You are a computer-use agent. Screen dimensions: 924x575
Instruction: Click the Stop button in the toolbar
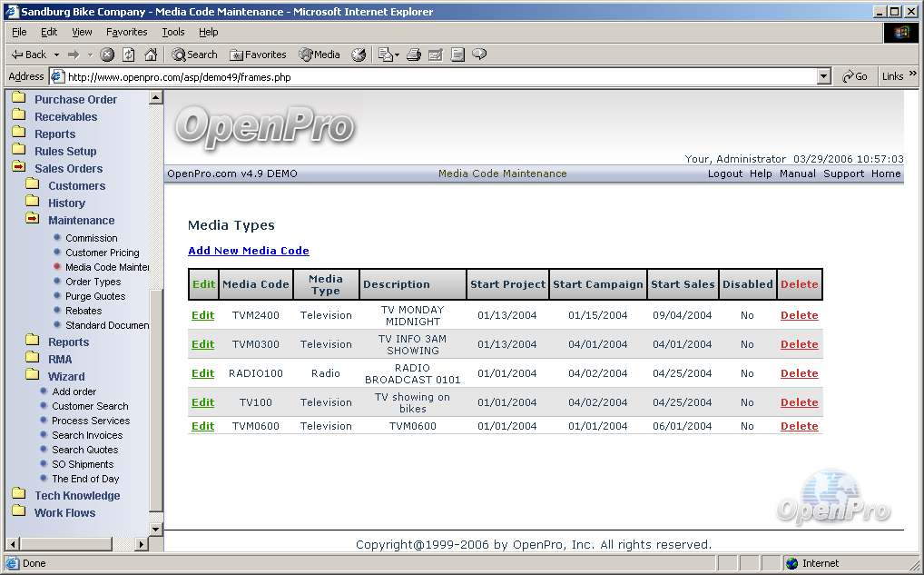coord(107,55)
